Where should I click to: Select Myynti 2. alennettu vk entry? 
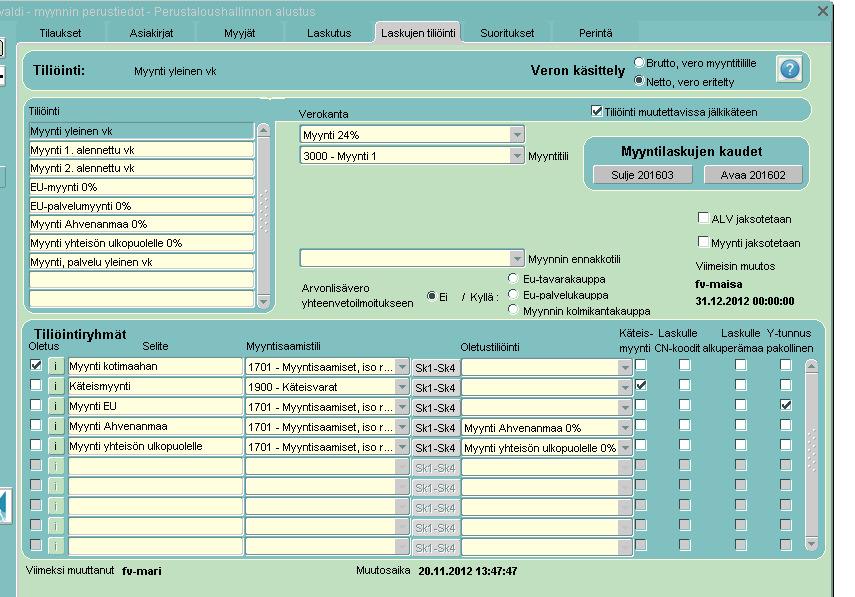(x=142, y=168)
